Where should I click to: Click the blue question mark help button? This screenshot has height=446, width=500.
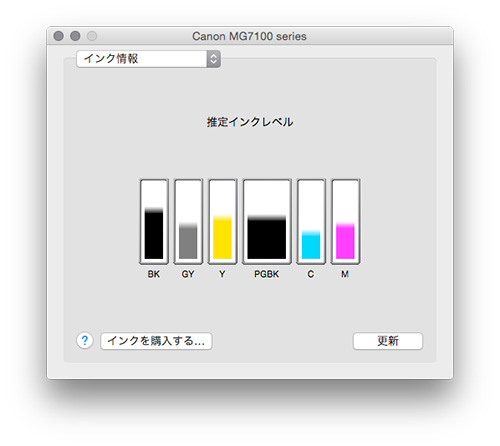coord(85,341)
